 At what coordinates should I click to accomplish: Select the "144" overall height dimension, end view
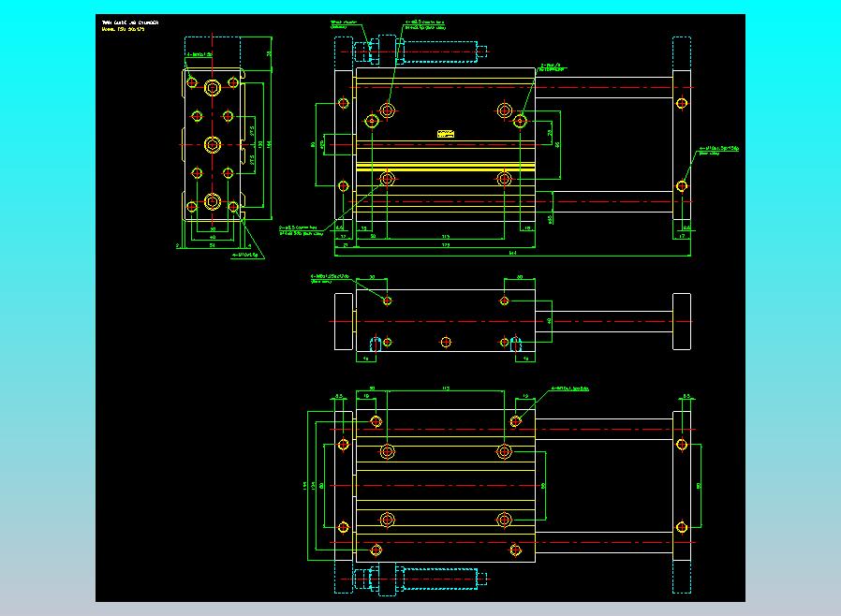point(269,143)
